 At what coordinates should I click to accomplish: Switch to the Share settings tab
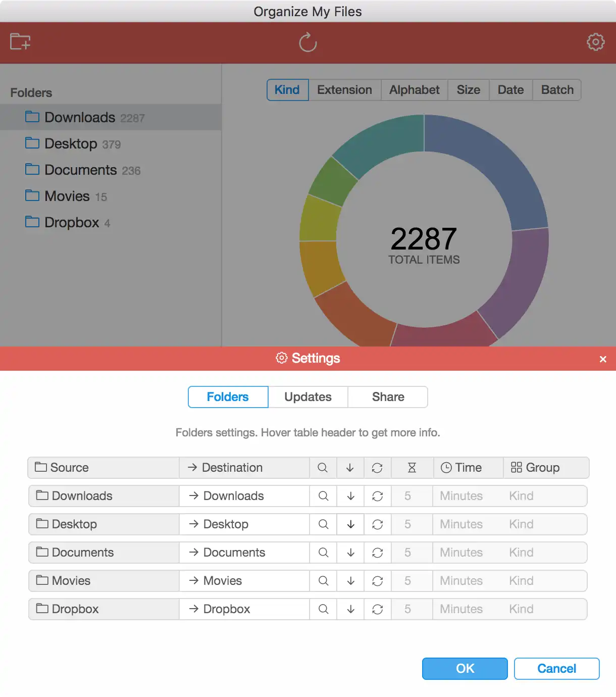[388, 397]
